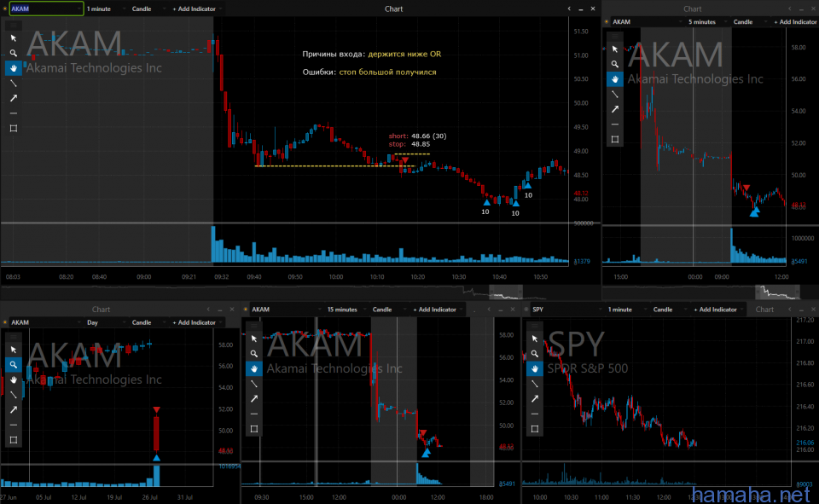Select the zoom tool in AKAM 1 minute chart
Viewport: 819px width, 504px height.
click(14, 53)
